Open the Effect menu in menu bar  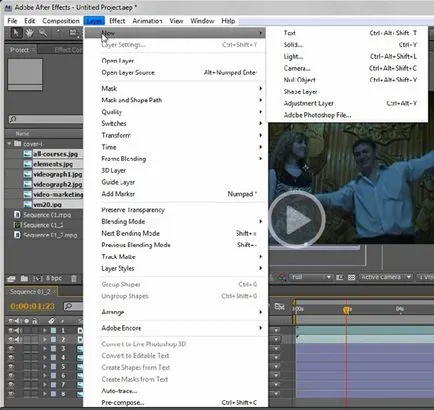coord(117,21)
